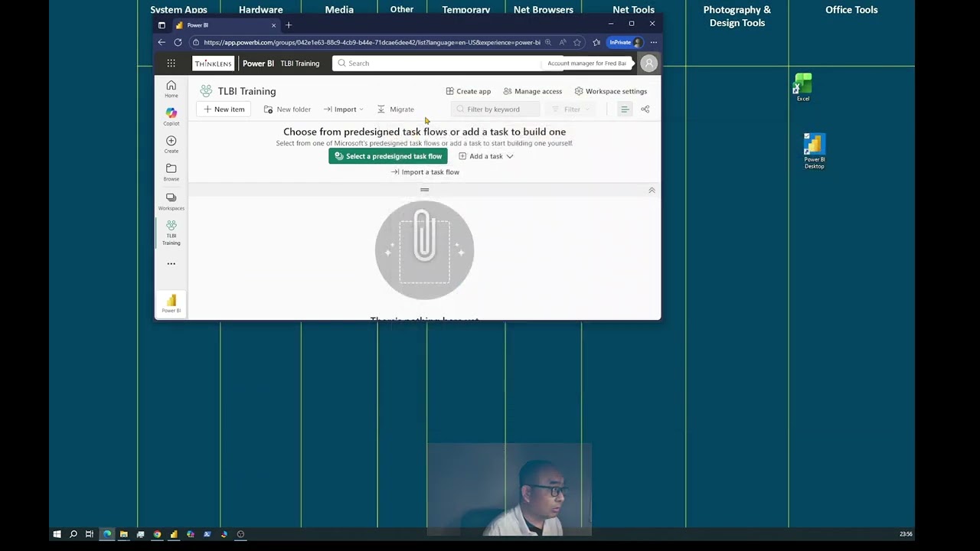Viewport: 980px width, 551px height.
Task: Expand the Import dropdown
Action: point(344,109)
